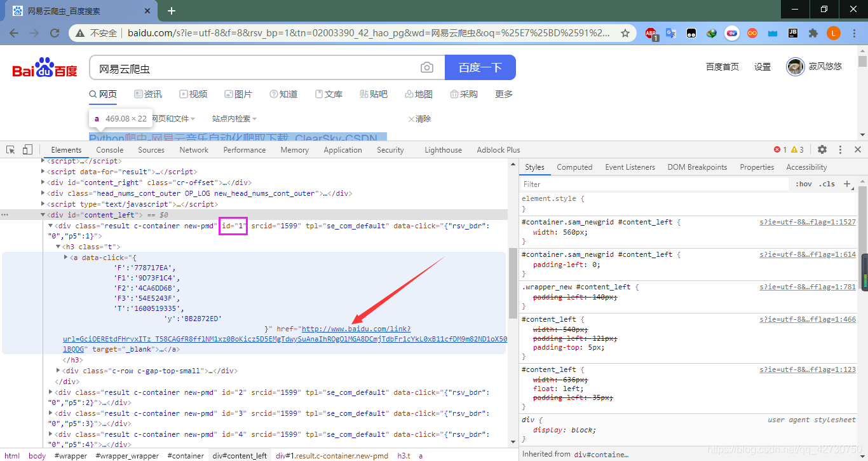Go back with the browser back arrow

(x=14, y=33)
